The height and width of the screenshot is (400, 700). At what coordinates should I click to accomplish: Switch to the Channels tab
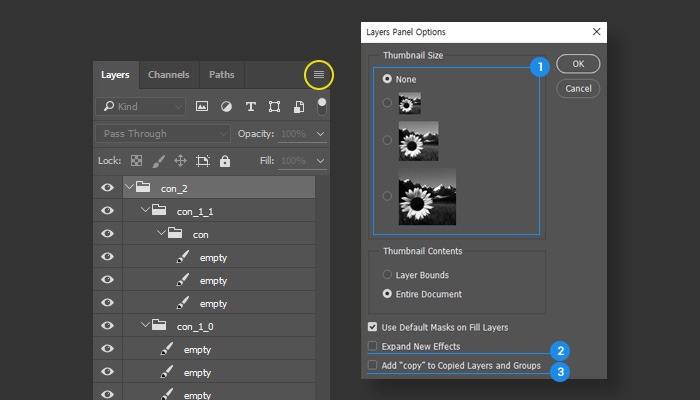tap(169, 75)
